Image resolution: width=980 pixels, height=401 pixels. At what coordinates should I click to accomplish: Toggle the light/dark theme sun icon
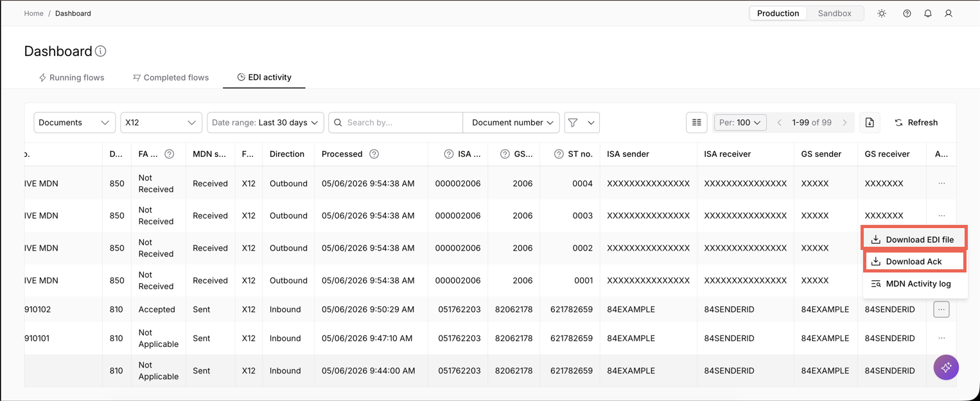(882, 13)
